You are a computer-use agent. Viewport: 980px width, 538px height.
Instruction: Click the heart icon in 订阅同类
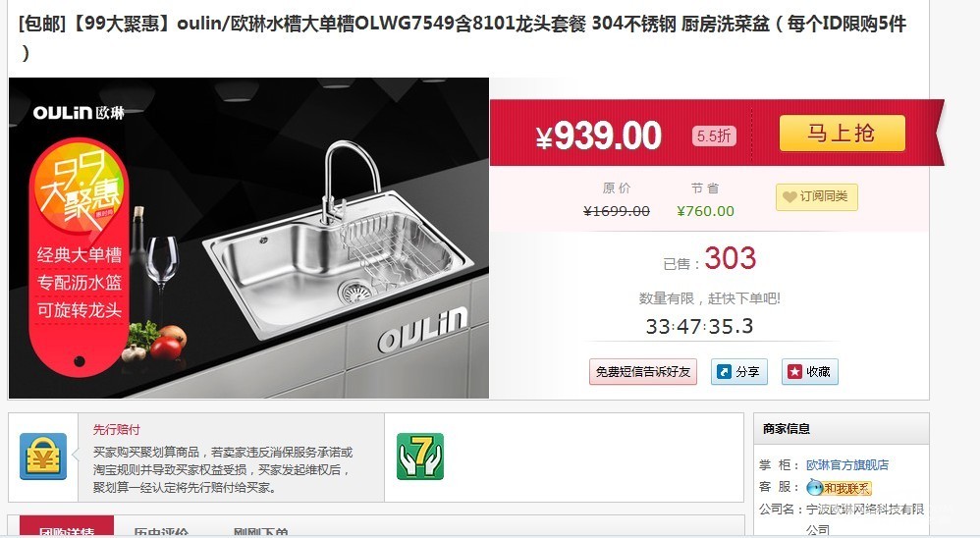pyautogui.click(x=789, y=196)
